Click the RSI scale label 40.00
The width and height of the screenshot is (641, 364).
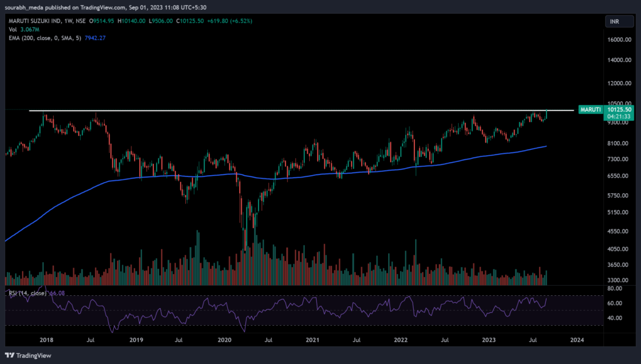click(x=615, y=318)
